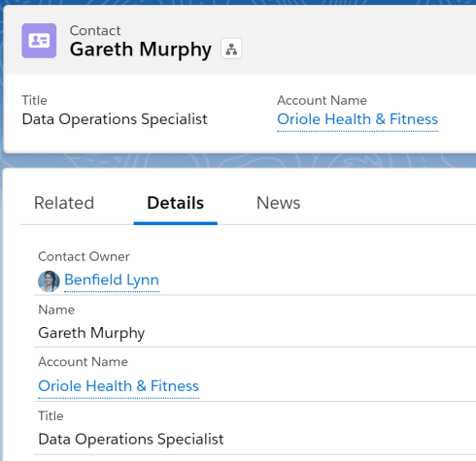
Task: Click the Contact Owner field label
Action: [84, 256]
